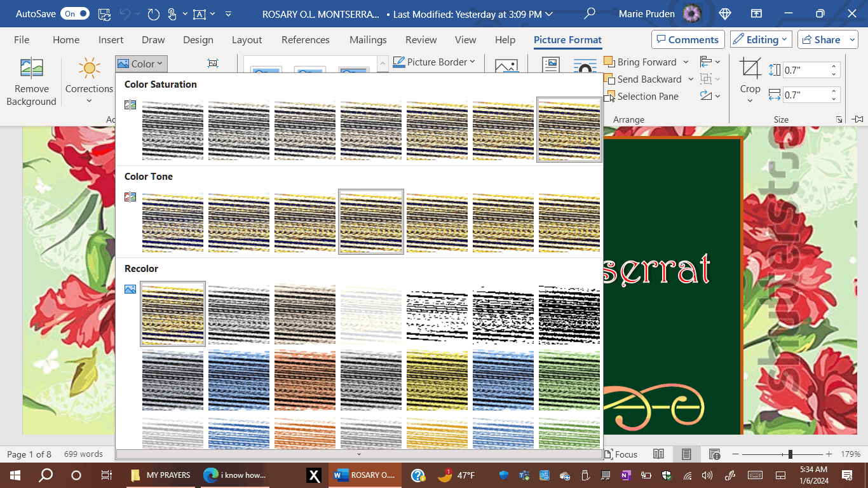Screen dimensions: 868x488
Task: Open the Selection Pane
Action: coord(642,97)
